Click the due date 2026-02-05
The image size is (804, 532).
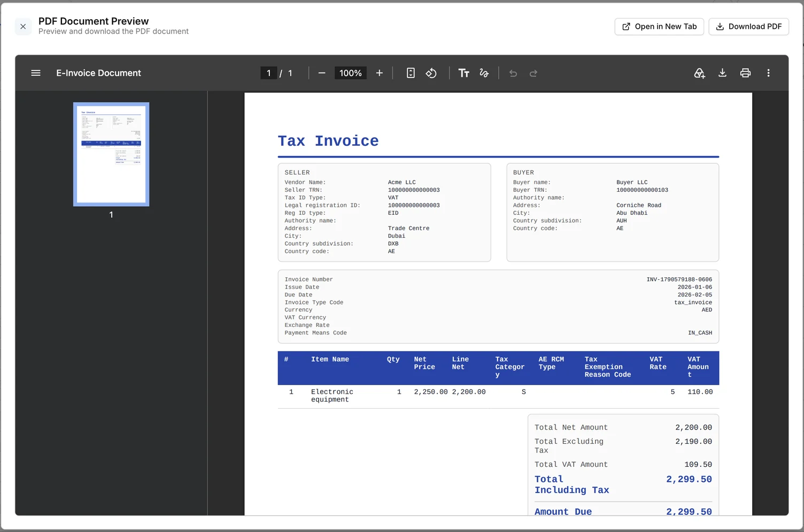[695, 295]
